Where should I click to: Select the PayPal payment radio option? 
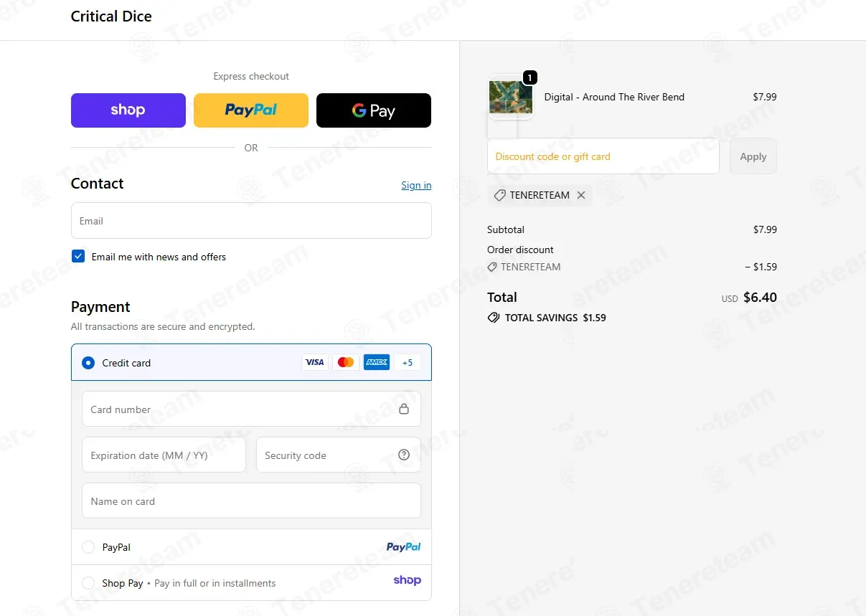coord(88,547)
